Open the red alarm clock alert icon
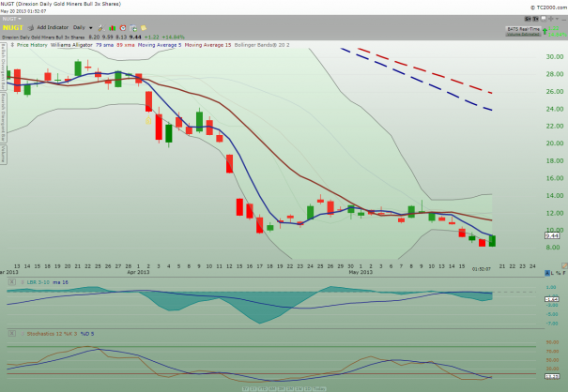Screen dimensions: 568x392 [123, 28]
